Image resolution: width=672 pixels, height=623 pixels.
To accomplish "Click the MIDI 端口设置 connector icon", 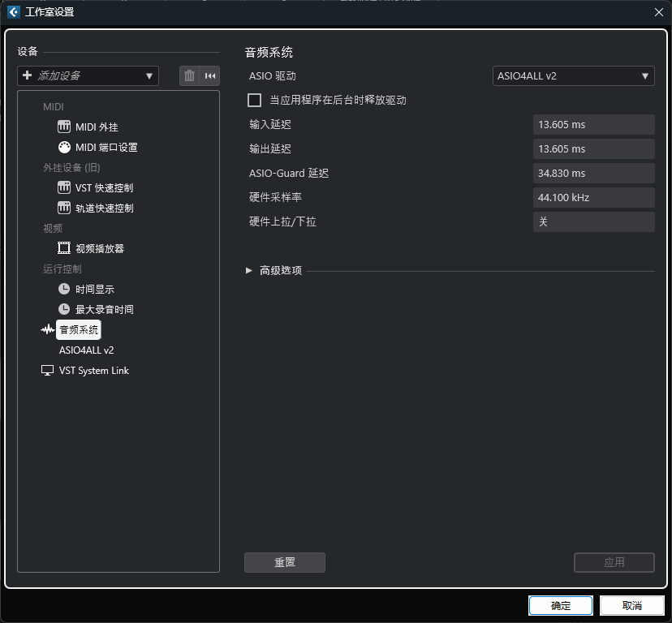I will 64,147.
